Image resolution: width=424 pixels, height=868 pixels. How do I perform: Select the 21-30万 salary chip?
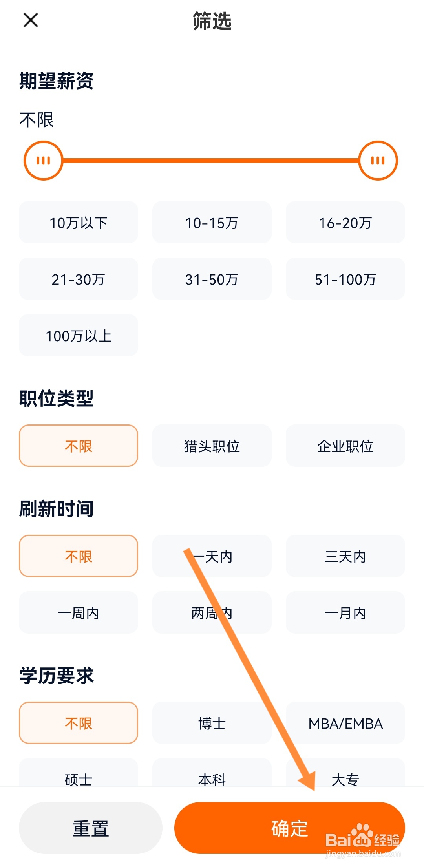79,279
